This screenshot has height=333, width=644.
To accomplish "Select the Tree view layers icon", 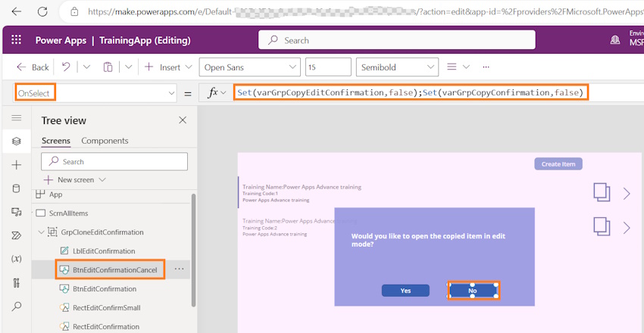I will click(17, 141).
